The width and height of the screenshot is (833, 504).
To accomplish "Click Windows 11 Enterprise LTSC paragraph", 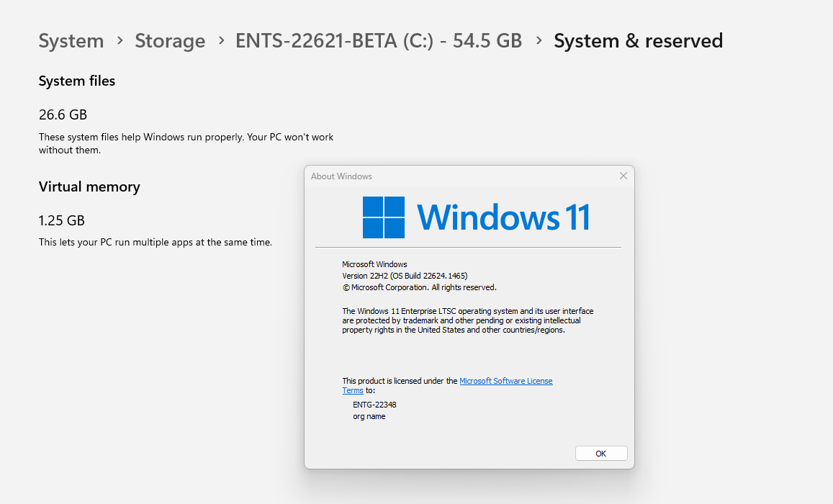I will [x=468, y=320].
